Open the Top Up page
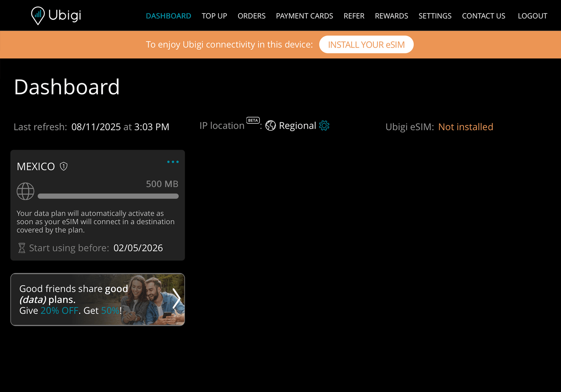The height and width of the screenshot is (392, 561). 214,16
